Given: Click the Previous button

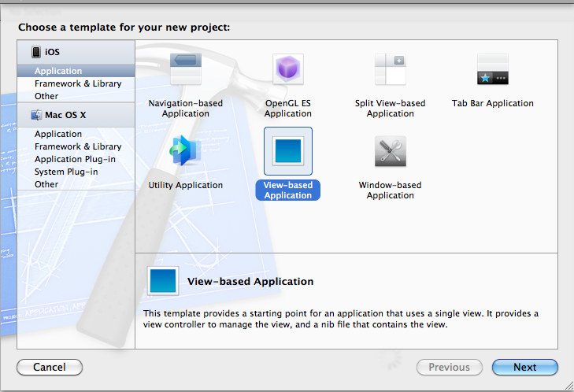Looking at the screenshot, I should click(x=449, y=367).
